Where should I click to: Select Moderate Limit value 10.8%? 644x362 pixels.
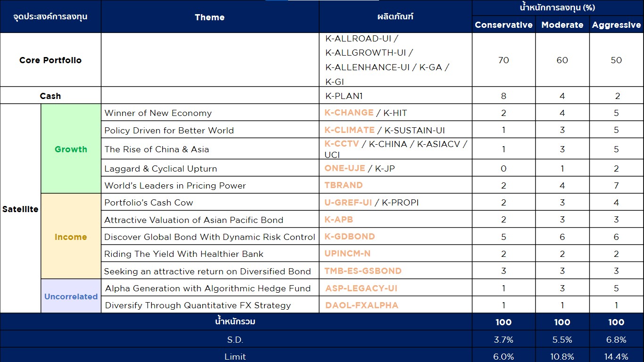click(x=562, y=357)
